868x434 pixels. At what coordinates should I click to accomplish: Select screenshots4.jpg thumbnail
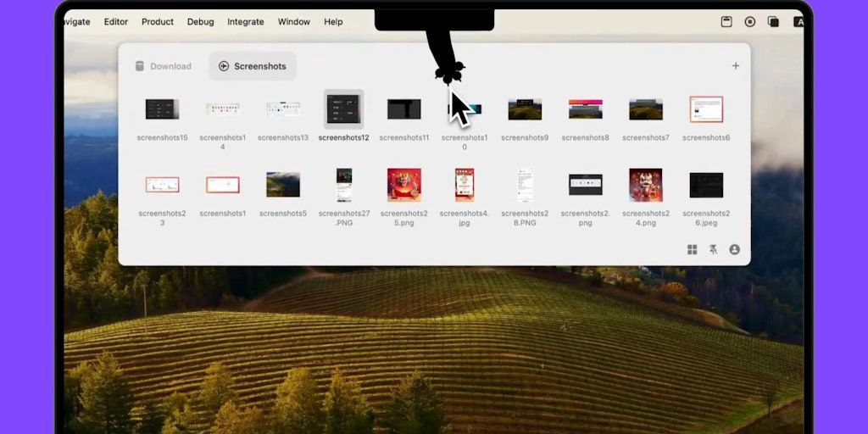tap(465, 185)
